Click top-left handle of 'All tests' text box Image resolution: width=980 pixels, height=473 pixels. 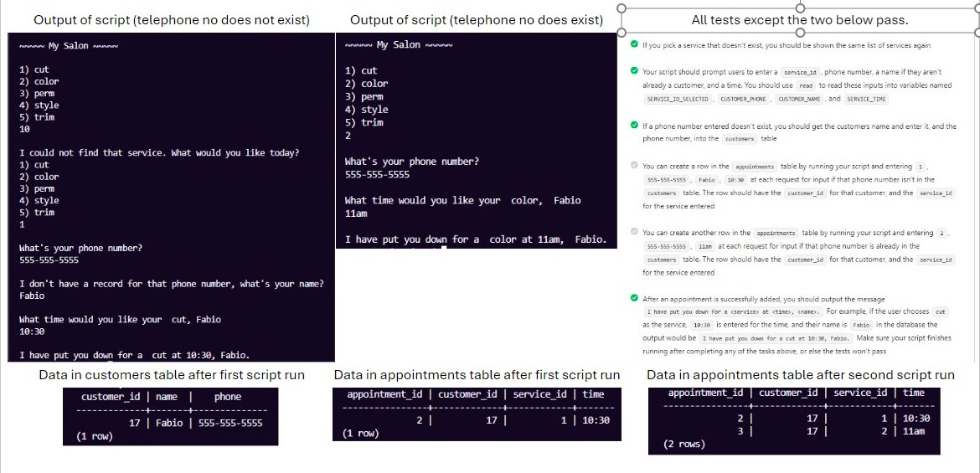[x=622, y=8]
